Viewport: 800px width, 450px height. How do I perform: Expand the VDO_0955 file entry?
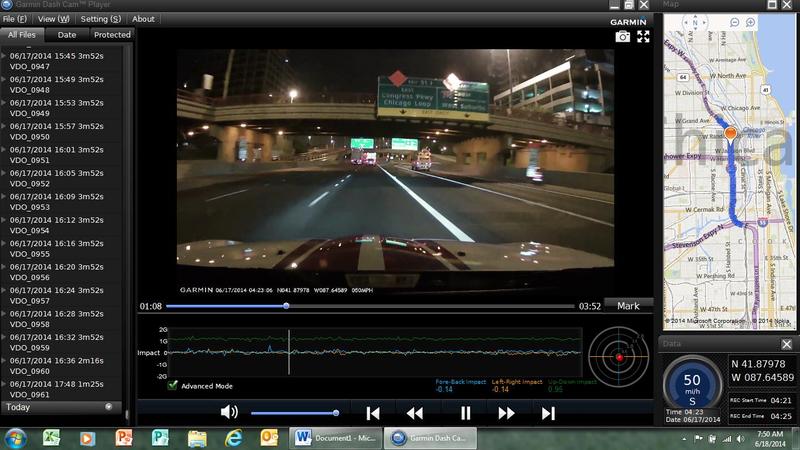[x=4, y=243]
